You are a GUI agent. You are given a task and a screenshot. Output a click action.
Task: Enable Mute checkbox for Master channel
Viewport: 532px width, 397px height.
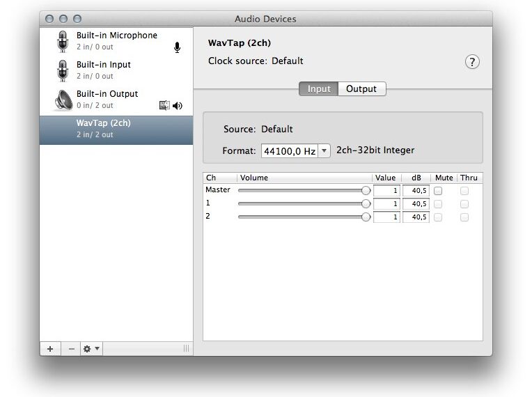coord(438,191)
